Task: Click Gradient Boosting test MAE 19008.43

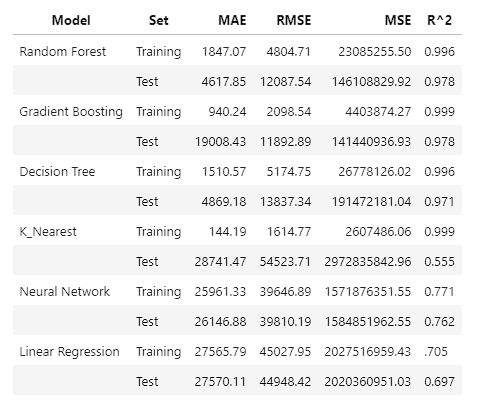Action: click(220, 142)
